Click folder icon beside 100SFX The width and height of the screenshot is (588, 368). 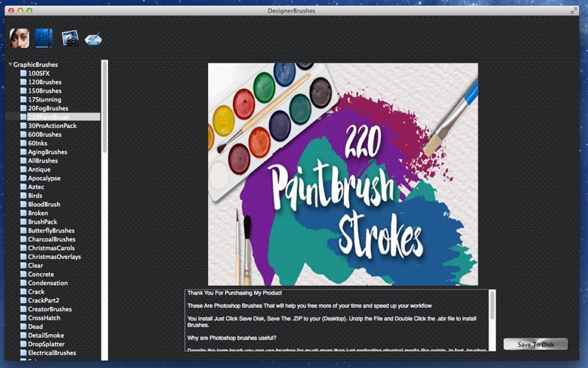(24, 73)
